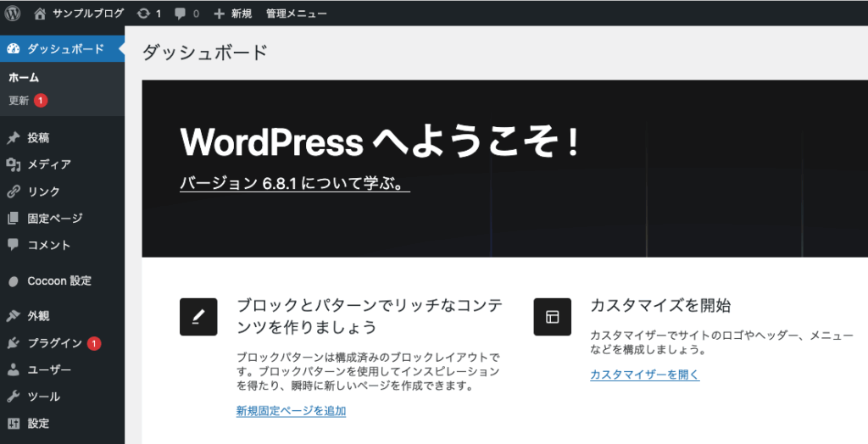This screenshot has width=868, height=444.
Task: Open the 更新 submenu item
Action: point(19,101)
